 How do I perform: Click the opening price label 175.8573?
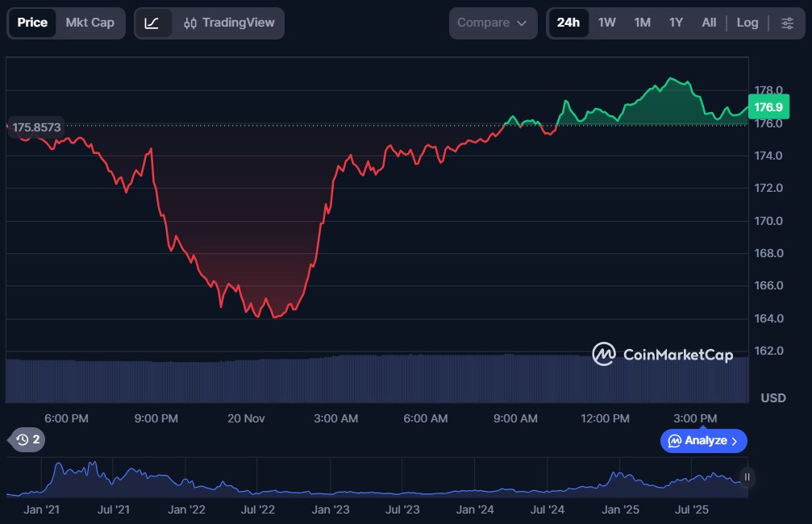coord(36,127)
